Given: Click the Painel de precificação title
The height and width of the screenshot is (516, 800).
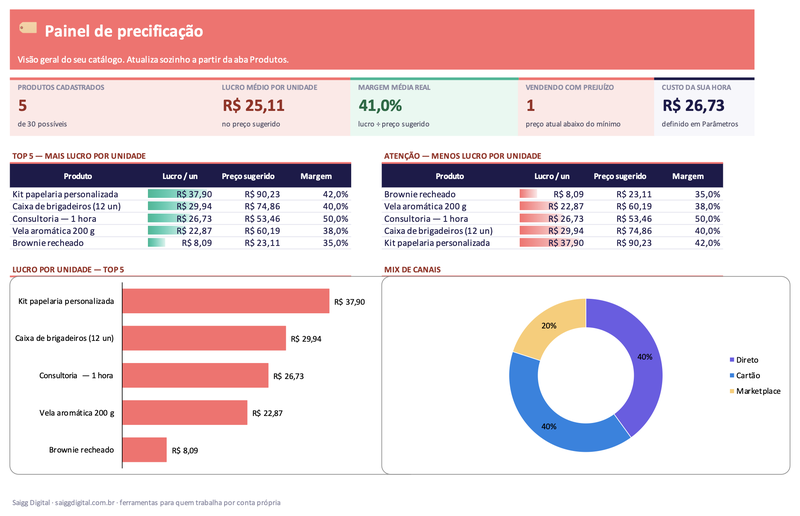Looking at the screenshot, I should [x=124, y=31].
